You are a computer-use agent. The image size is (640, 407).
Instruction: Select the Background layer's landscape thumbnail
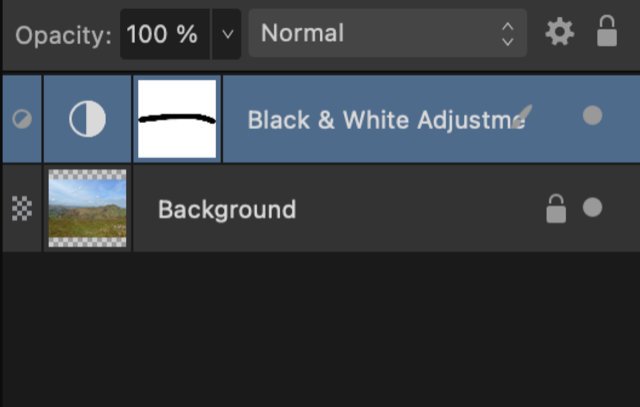click(87, 209)
